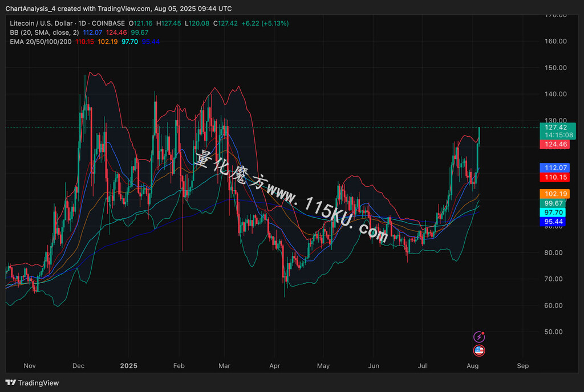Click the close price value C127.42
This screenshot has width=584, height=392.
click(225, 23)
